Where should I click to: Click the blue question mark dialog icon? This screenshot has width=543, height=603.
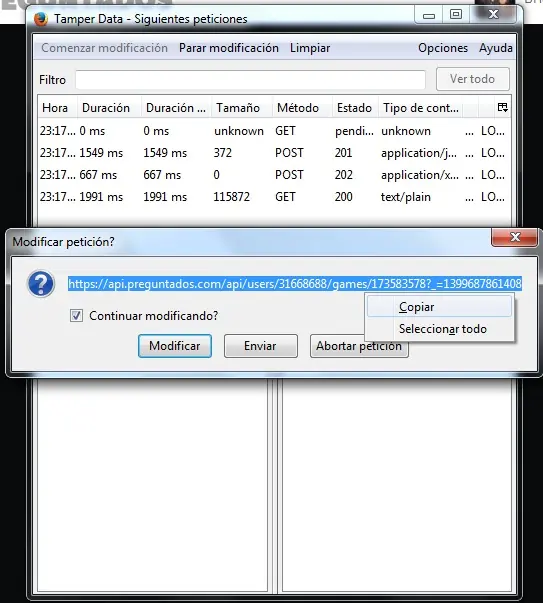[41, 284]
